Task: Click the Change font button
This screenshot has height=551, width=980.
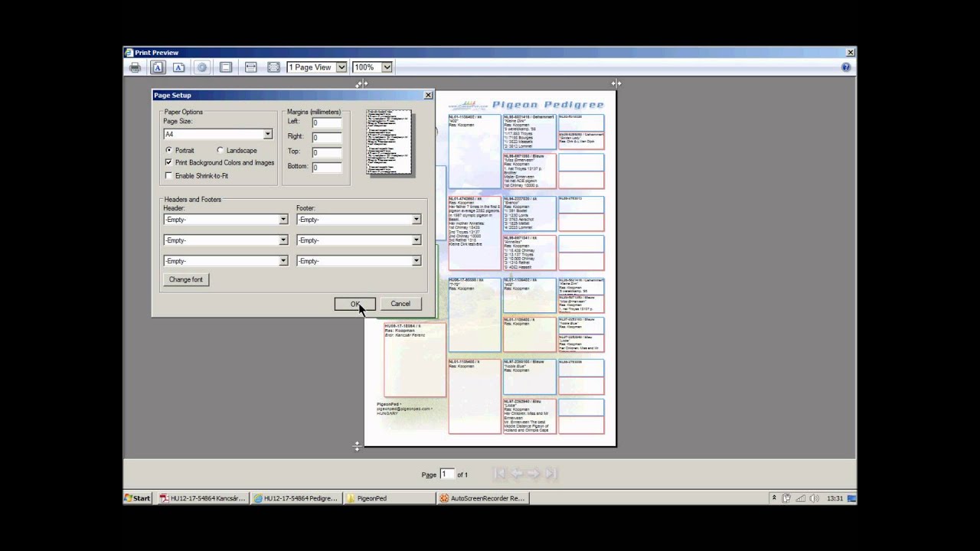Action: [186, 280]
